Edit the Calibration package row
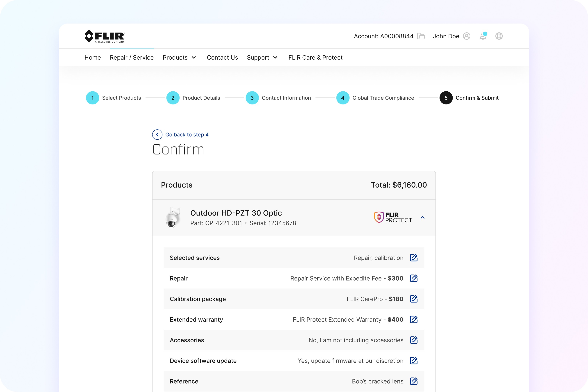This screenshot has width=588, height=392. [414, 299]
